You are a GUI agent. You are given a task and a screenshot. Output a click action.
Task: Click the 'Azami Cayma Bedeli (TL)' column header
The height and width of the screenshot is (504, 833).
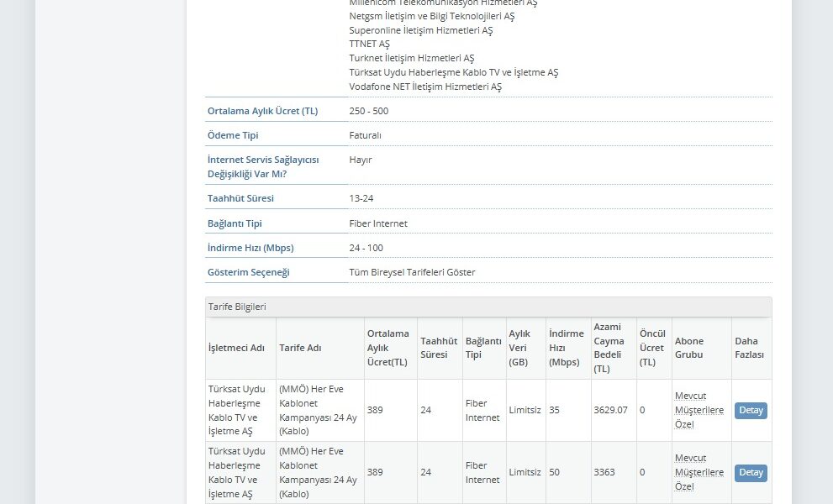(x=609, y=348)
